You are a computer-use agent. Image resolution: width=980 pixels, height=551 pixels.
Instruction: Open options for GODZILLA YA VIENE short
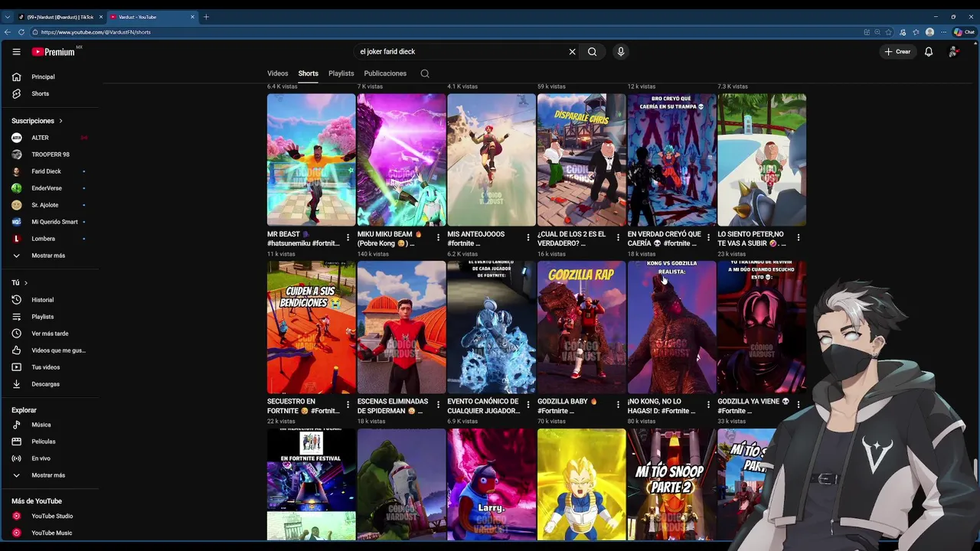click(x=798, y=405)
